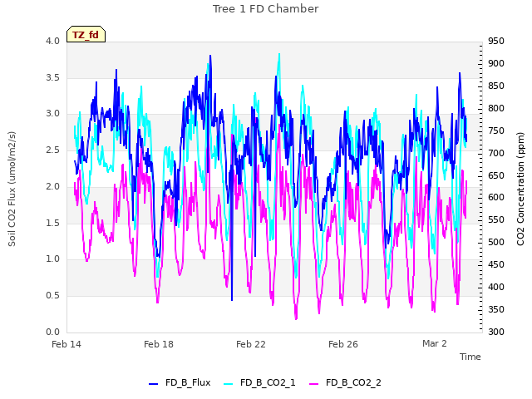
Task: Click the 3.0 left axis tick label
Action: (x=52, y=114)
